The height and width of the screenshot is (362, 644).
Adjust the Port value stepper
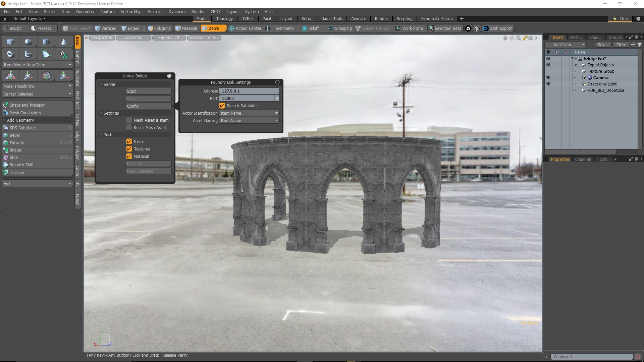[x=277, y=98]
